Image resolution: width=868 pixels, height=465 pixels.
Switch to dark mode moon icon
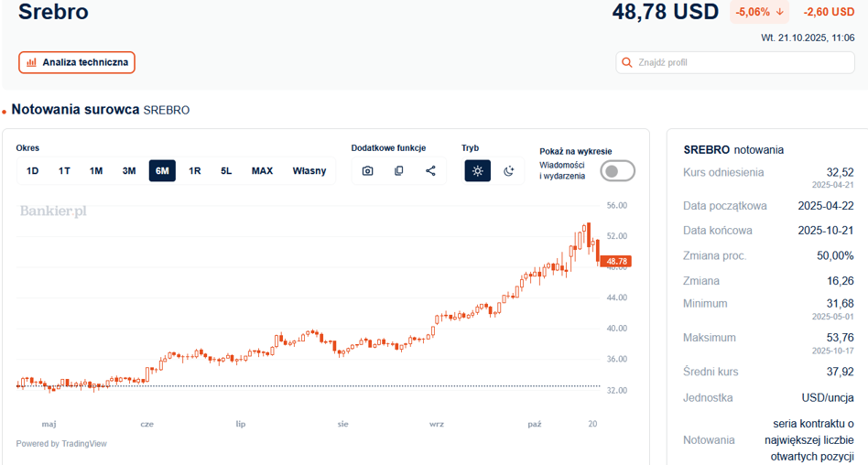[x=509, y=171]
